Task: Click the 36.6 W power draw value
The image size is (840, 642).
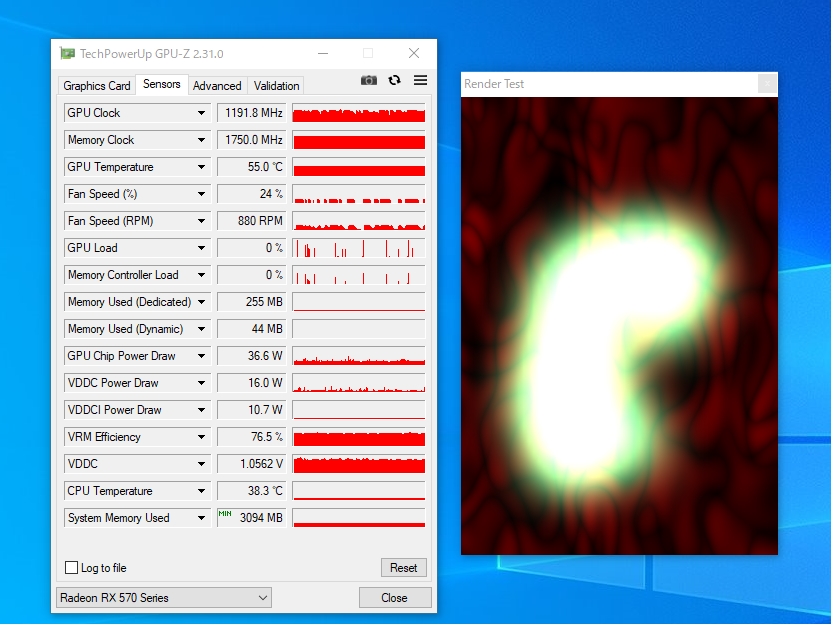Action: 252,356
